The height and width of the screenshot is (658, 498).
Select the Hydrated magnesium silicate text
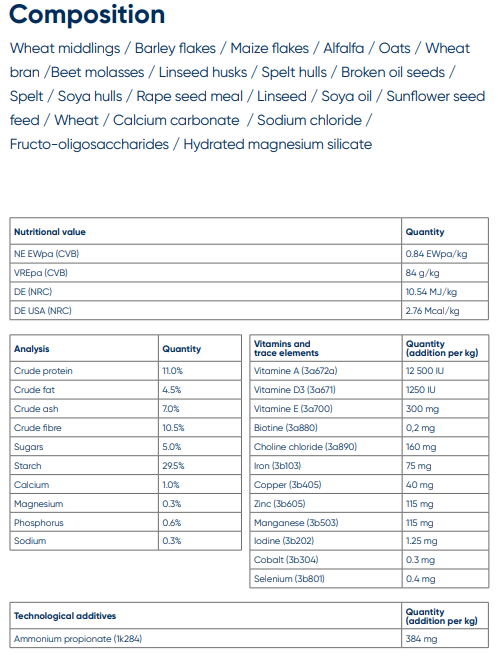278,144
